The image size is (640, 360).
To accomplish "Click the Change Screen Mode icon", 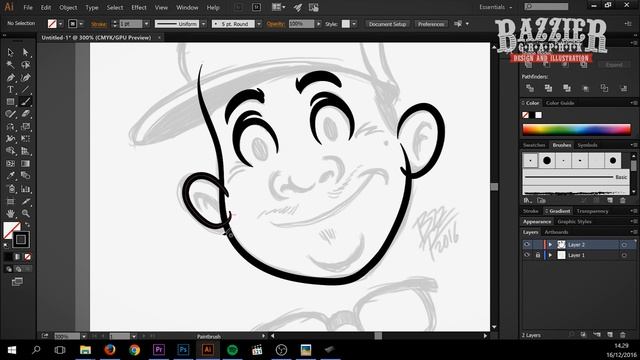I will (17, 282).
